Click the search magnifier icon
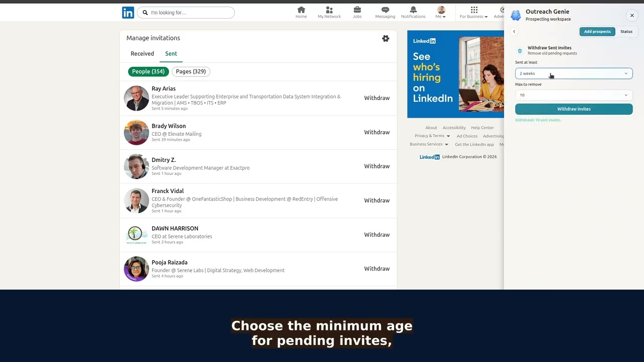The image size is (644, 362). click(x=145, y=13)
